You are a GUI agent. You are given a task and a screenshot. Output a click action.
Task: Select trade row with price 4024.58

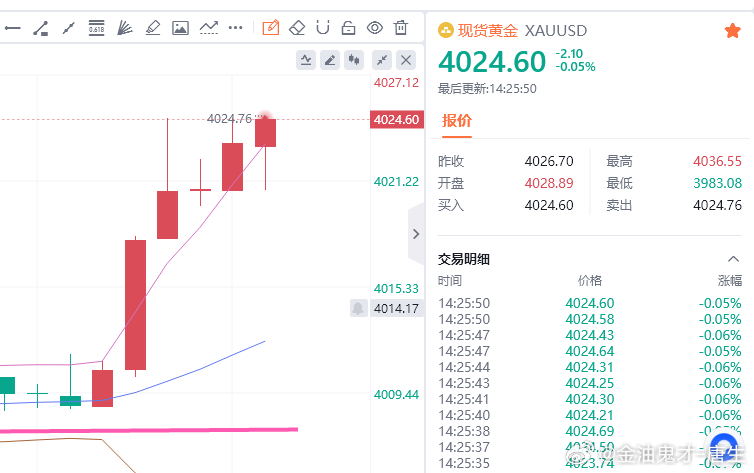tap(590, 319)
